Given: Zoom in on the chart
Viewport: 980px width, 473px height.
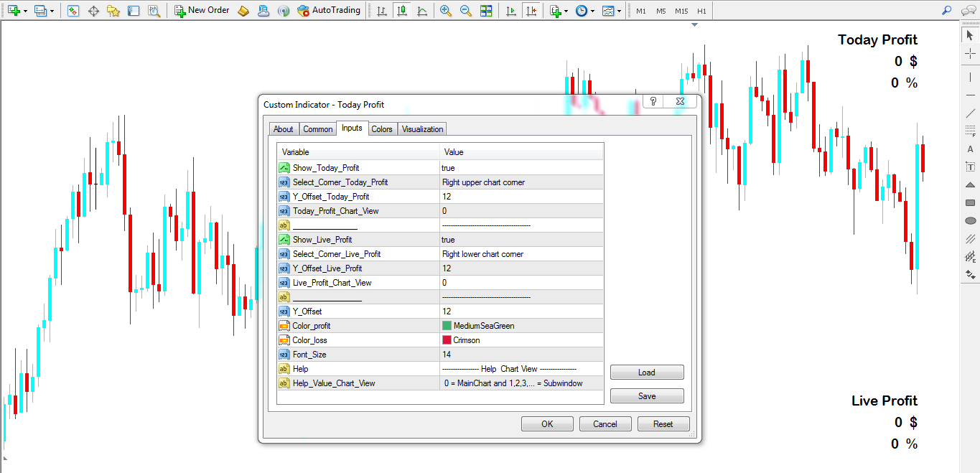Looking at the screenshot, I should click(x=444, y=11).
